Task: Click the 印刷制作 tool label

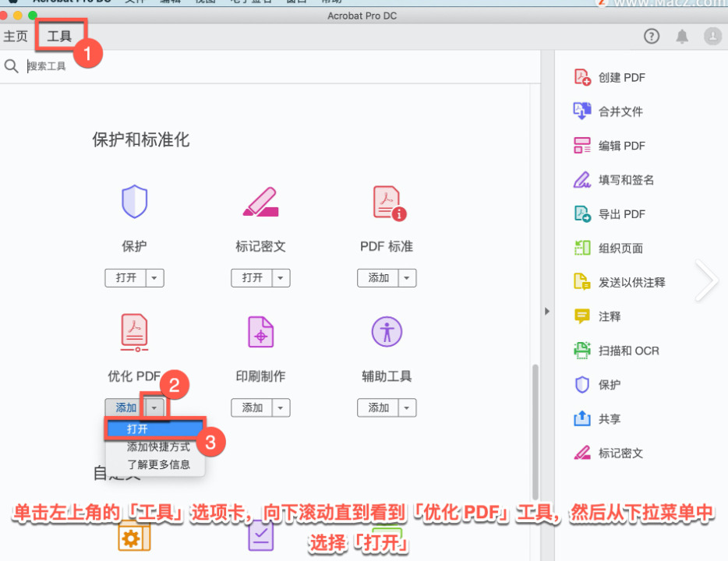Action: coord(260,376)
